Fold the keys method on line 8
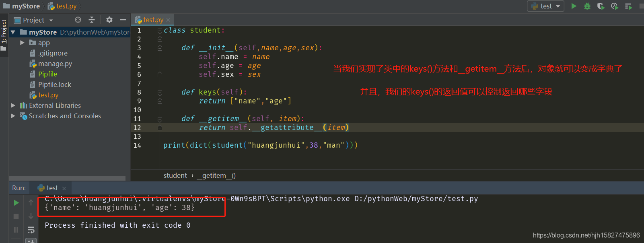Viewport: 644px width, 243px height. coord(160,93)
